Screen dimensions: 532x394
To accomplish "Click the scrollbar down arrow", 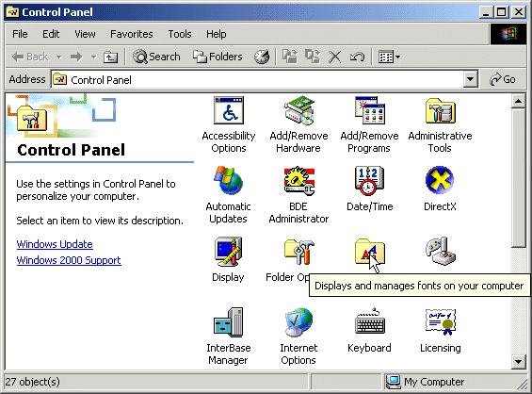I will (519, 362).
